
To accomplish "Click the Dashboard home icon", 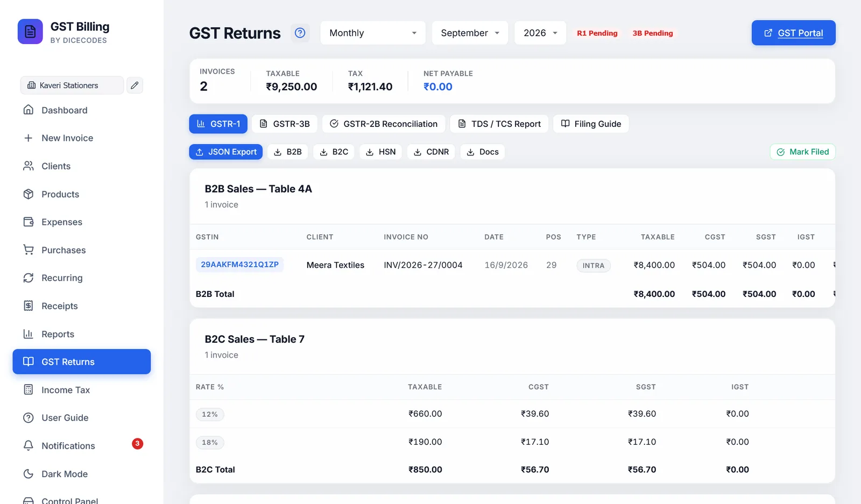I will [29, 110].
